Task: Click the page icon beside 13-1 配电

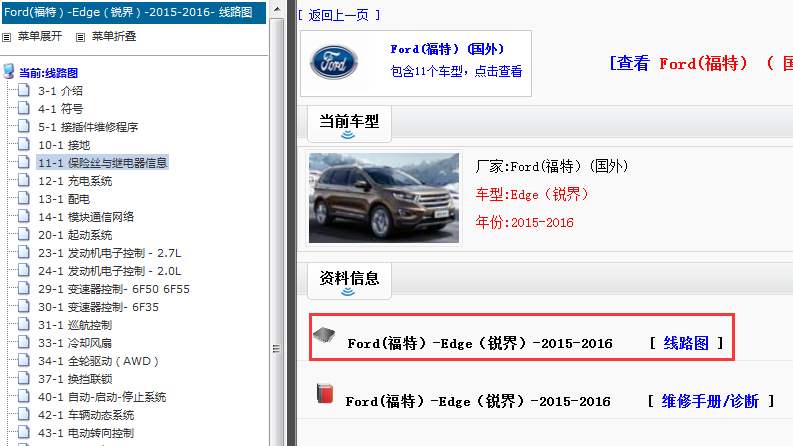Action: pos(24,199)
